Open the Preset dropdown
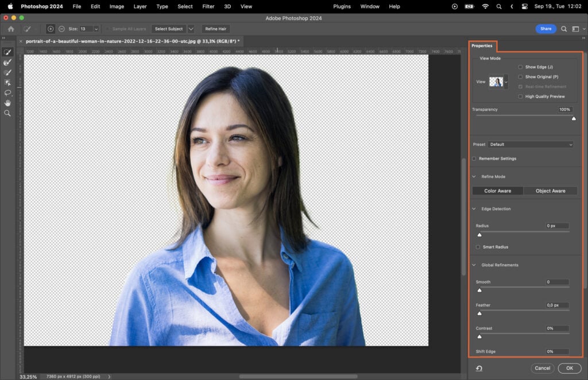Viewport: 588px width, 380px height. tap(531, 144)
